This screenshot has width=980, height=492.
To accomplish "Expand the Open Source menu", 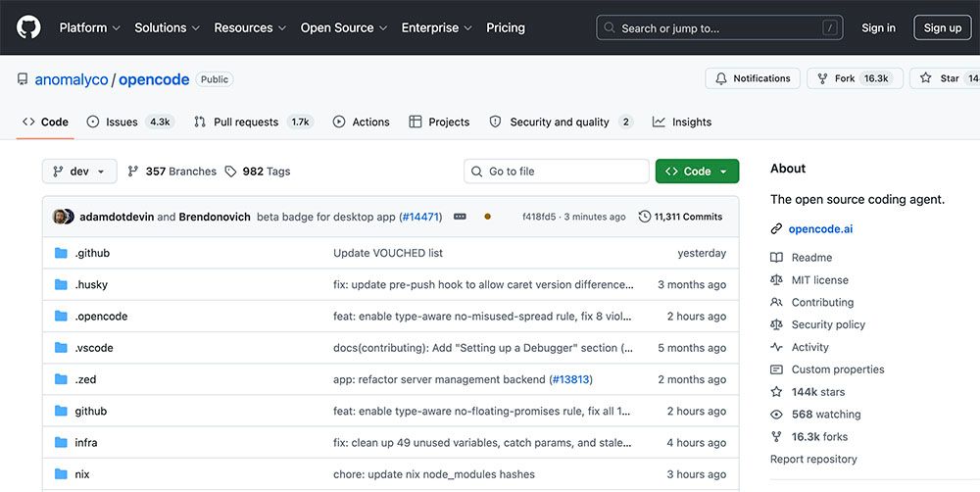I will (x=344, y=27).
